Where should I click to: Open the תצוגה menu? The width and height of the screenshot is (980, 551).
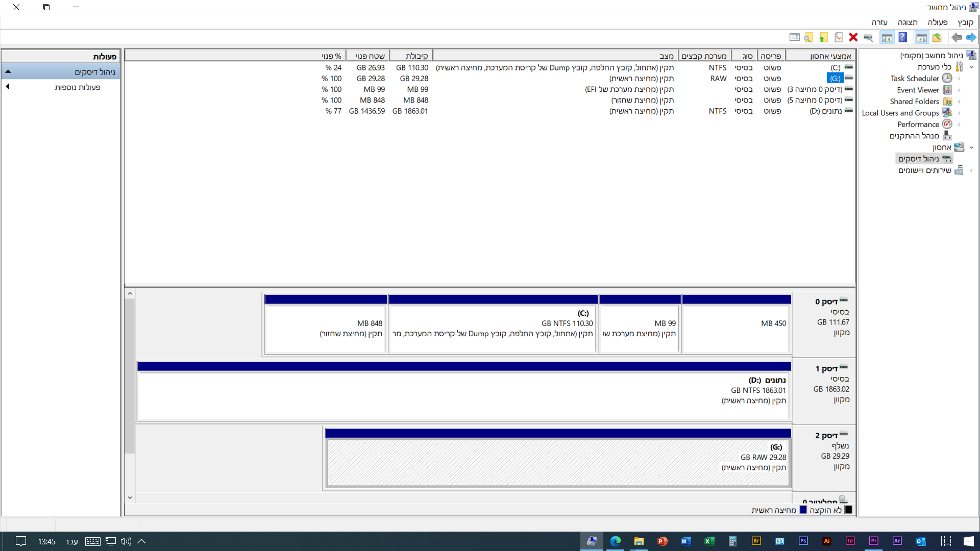[x=907, y=22]
